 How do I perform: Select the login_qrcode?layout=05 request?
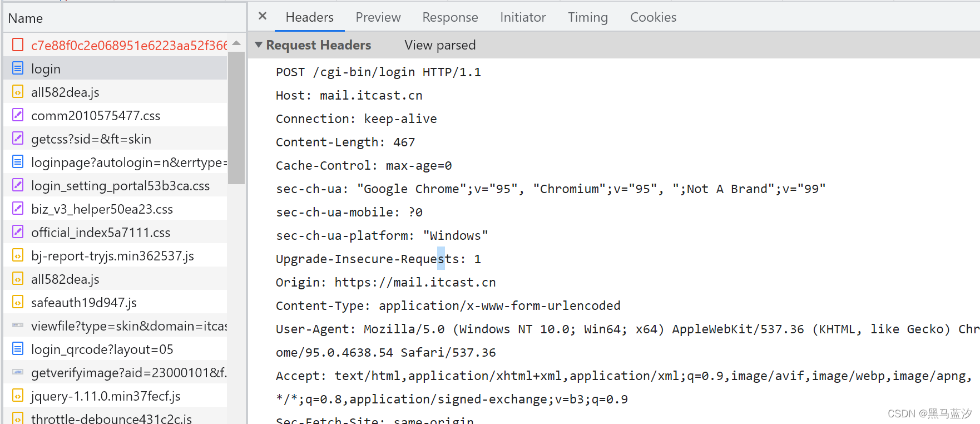[x=102, y=349]
